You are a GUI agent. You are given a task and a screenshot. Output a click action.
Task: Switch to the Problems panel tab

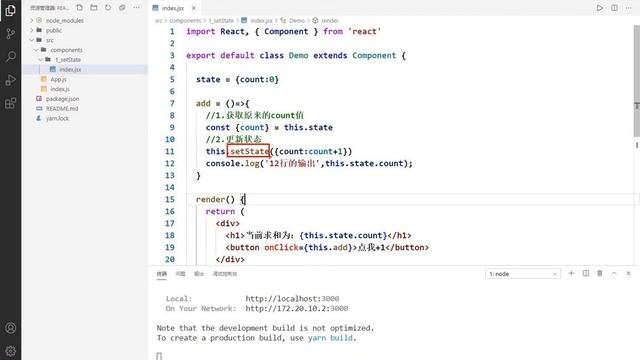(x=180, y=274)
